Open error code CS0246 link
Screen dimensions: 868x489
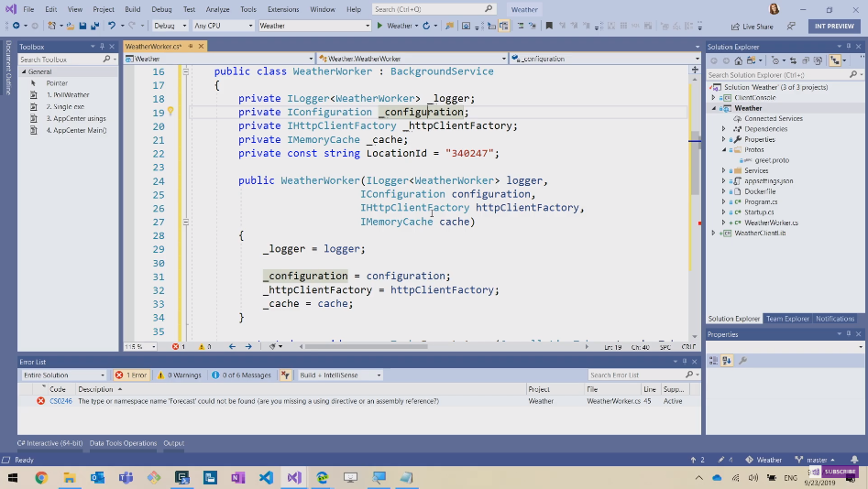60,401
